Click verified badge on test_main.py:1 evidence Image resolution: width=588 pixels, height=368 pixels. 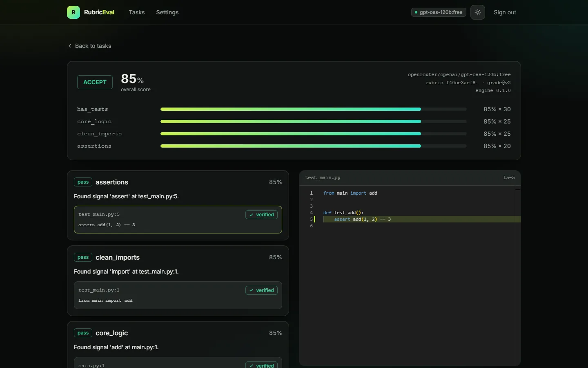(261, 290)
